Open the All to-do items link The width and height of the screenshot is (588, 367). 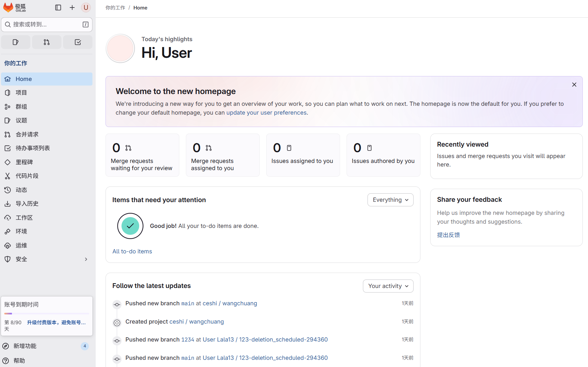[132, 251]
